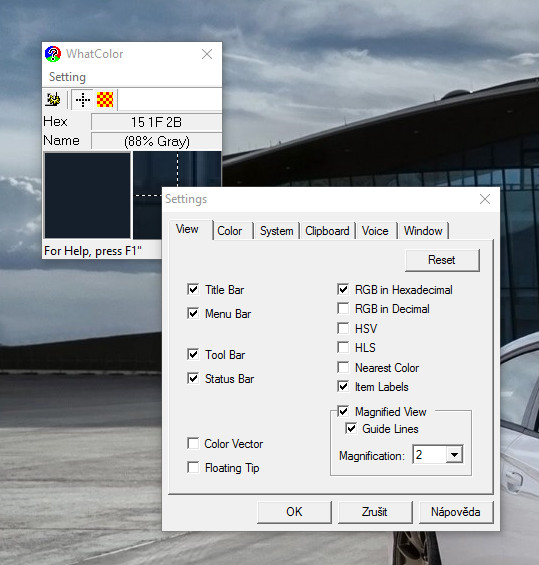Disable the Status Bar checkbox
This screenshot has height=565, width=539.
point(193,378)
